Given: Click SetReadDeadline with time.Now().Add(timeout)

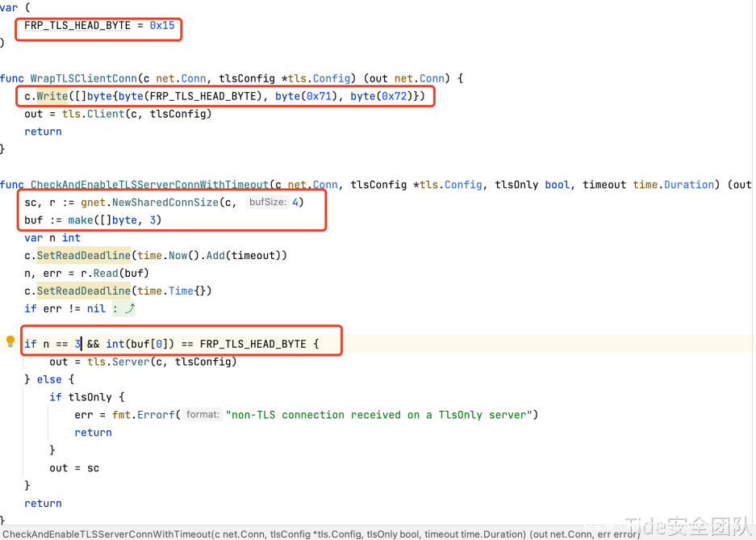Looking at the screenshot, I should click(x=83, y=255).
